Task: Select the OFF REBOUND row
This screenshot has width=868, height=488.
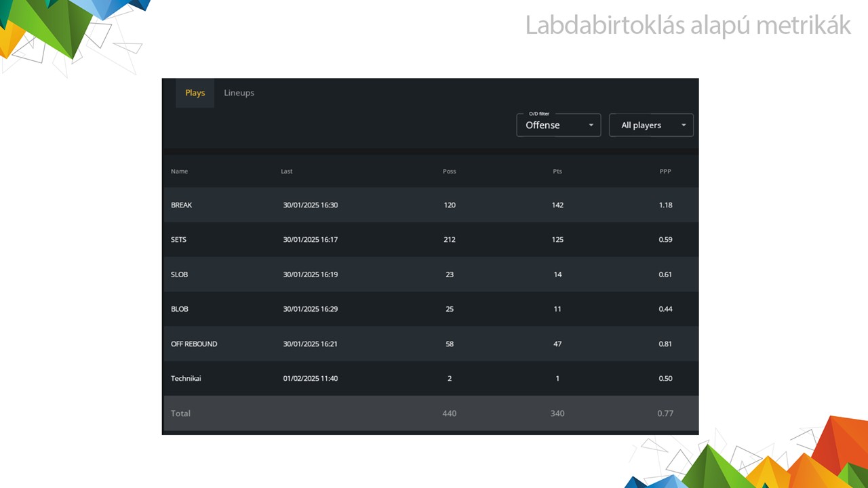Action: click(x=194, y=344)
